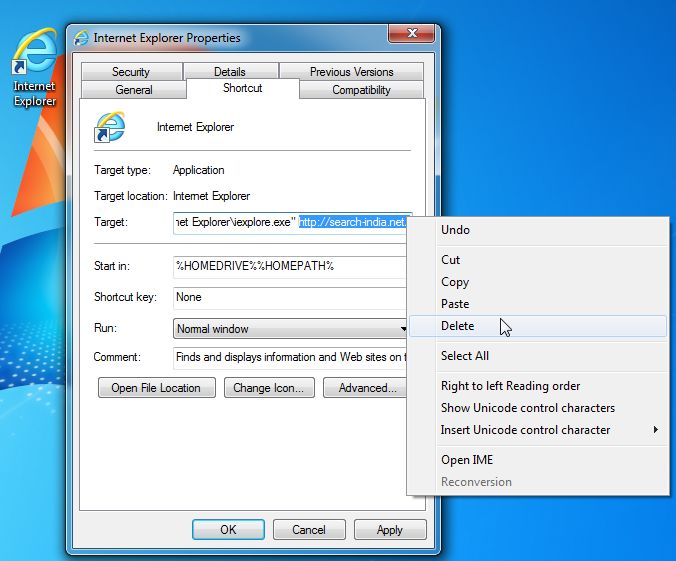Expand the Run dropdown showing Normal window
Screen dimensions: 676x561
[290, 329]
